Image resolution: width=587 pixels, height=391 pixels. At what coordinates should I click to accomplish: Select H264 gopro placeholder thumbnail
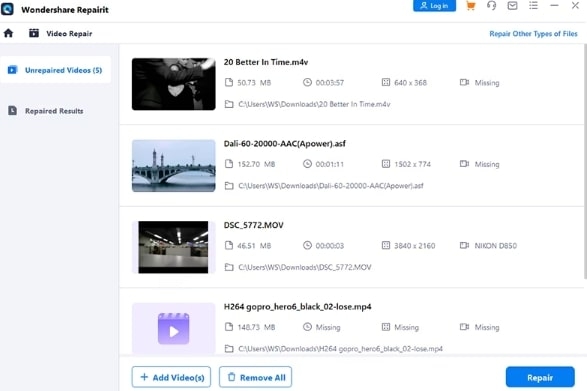174,328
